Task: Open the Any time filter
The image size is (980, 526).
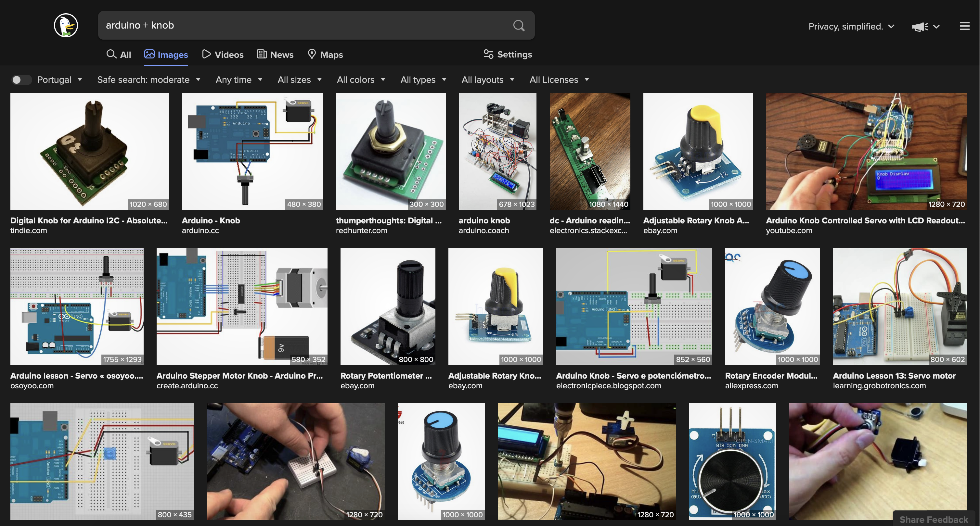Action: pyautogui.click(x=239, y=80)
